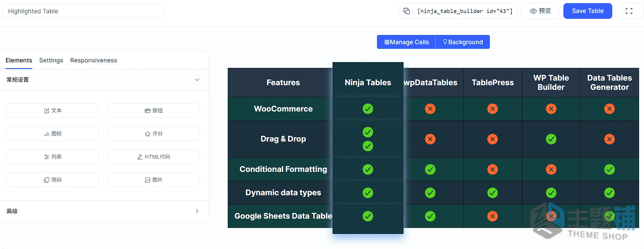Click the fullscreen expand icon
Viewport: 644px width, 249px height.
(629, 11)
